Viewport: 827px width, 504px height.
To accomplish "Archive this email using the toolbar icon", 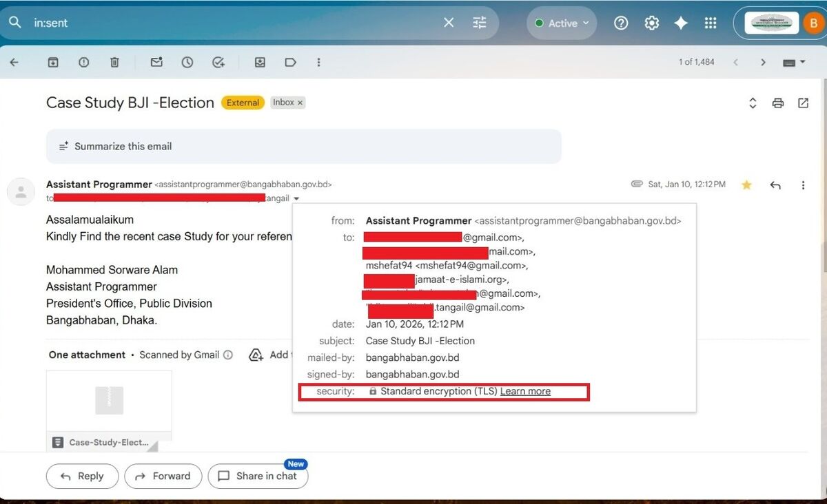I will (x=52, y=62).
